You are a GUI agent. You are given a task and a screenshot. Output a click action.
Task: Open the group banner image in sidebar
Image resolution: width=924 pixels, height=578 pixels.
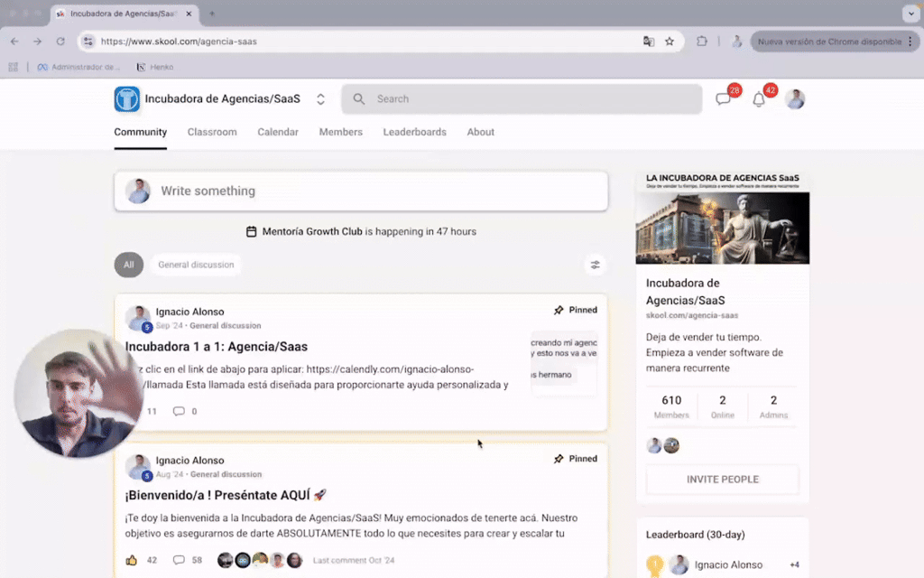pos(723,218)
